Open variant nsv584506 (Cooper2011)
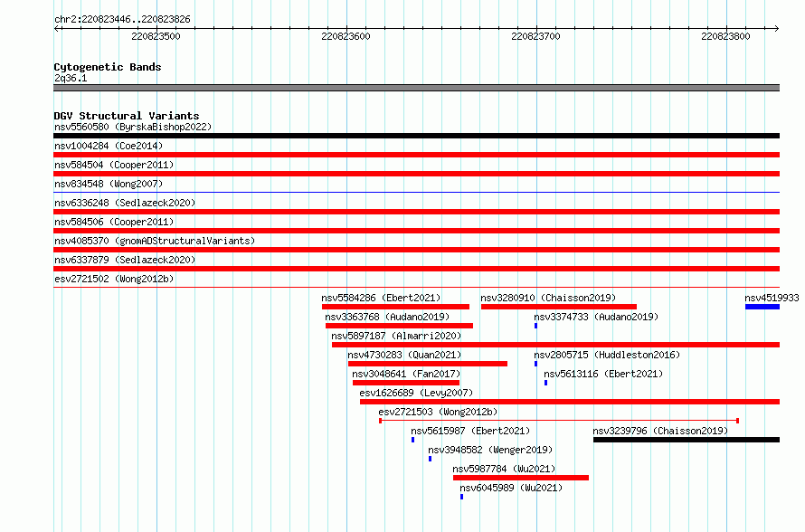This screenshot has width=805, height=532. [x=114, y=222]
